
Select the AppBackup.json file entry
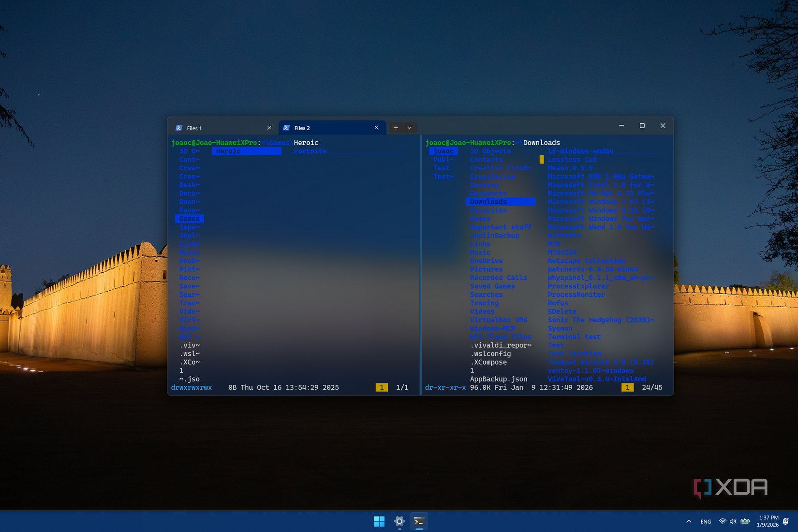tap(498, 379)
